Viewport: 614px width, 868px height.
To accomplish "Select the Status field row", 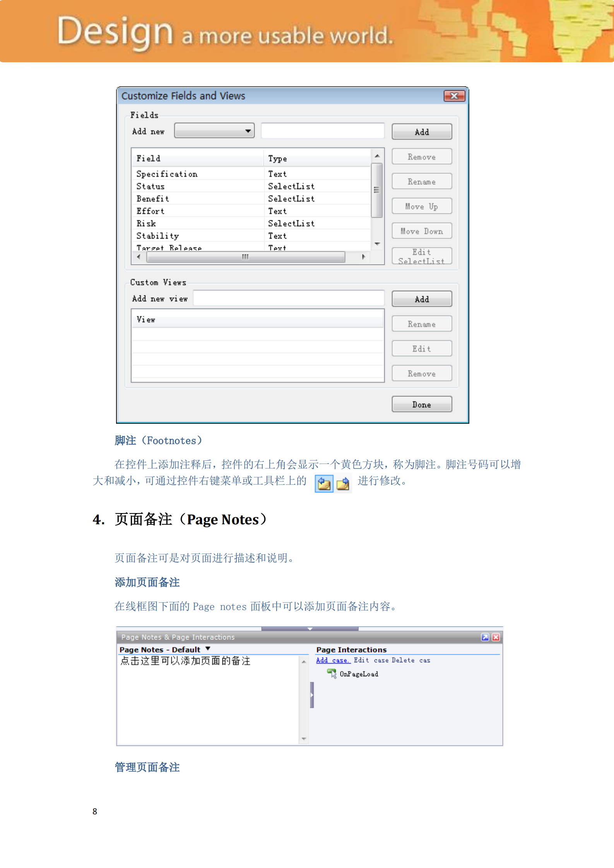I will click(x=251, y=186).
